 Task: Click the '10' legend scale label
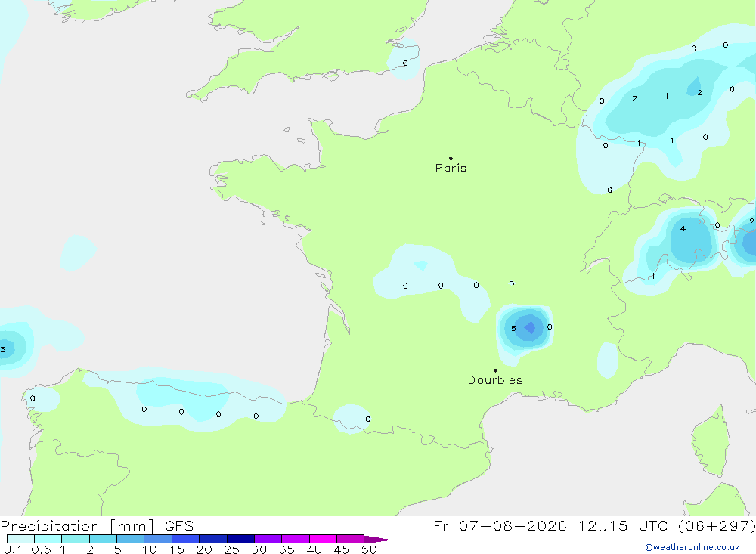click(x=150, y=549)
